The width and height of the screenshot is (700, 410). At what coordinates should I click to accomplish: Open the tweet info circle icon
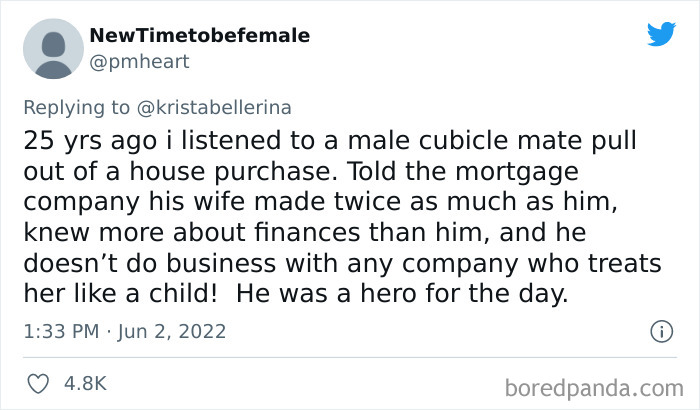pyautogui.click(x=660, y=331)
